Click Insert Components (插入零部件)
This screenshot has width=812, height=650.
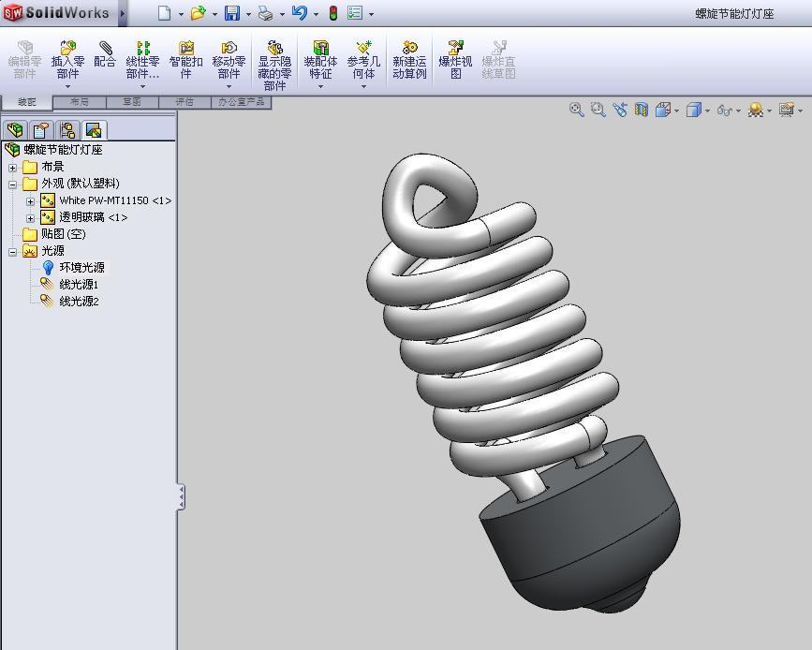tap(67, 61)
